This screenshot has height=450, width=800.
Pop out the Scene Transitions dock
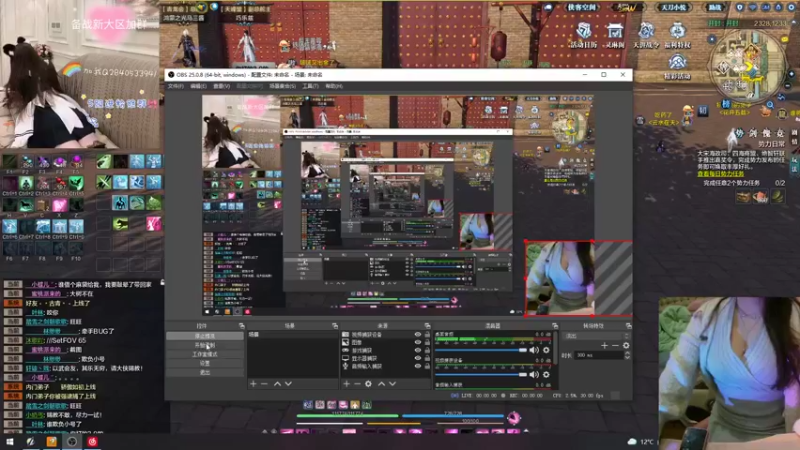pos(628,326)
